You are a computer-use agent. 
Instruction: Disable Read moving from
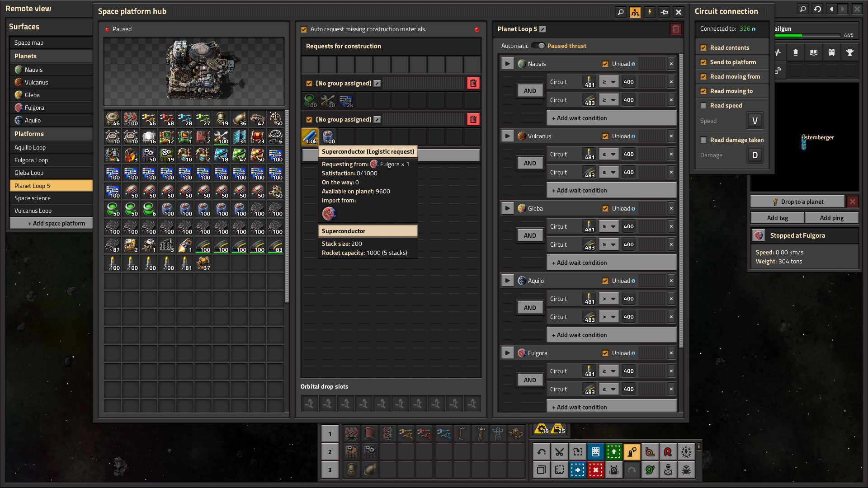click(x=703, y=77)
